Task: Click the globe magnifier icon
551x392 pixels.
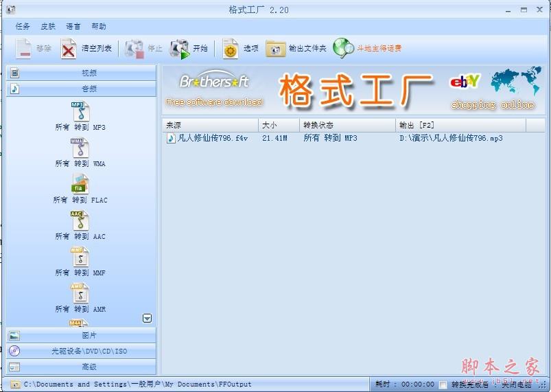Action: (x=343, y=48)
